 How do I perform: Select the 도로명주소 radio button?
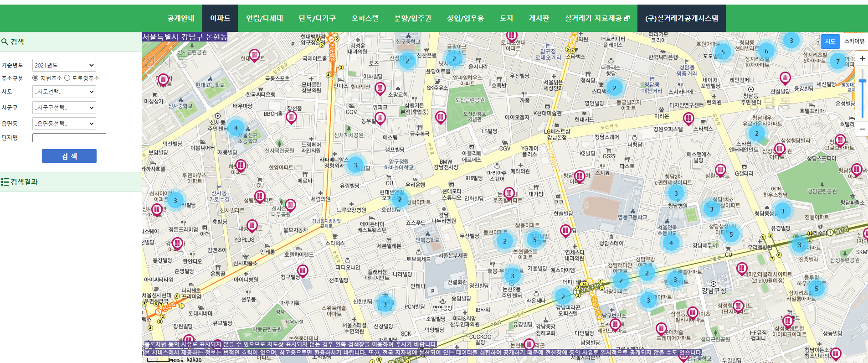(x=67, y=78)
